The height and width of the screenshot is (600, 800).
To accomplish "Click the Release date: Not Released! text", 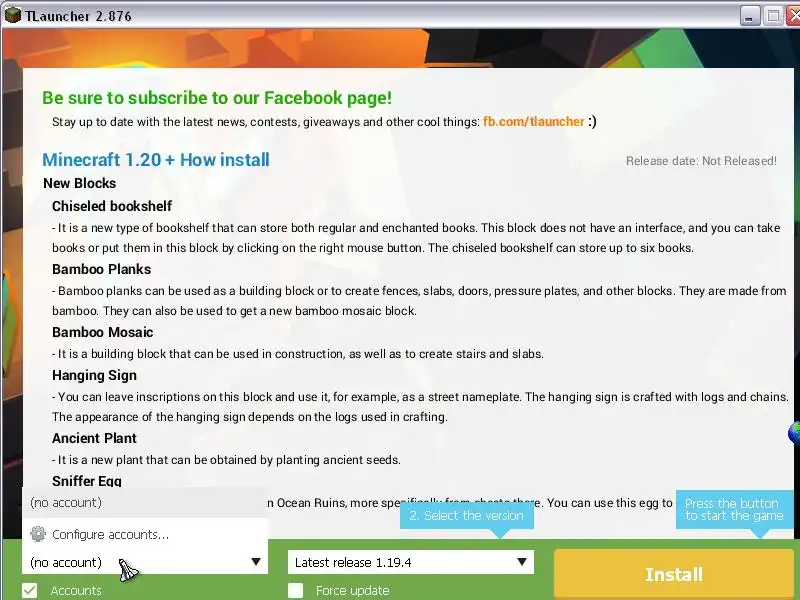I will [x=701, y=161].
